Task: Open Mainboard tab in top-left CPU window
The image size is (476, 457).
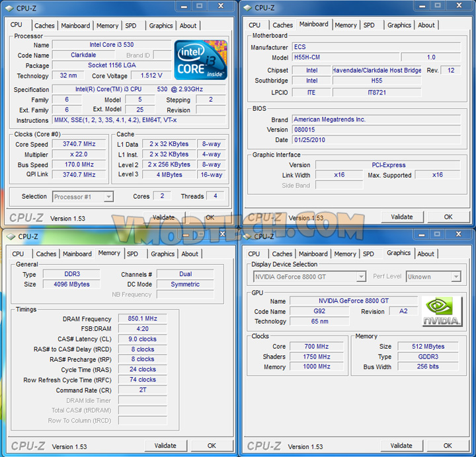Action: 75,26
